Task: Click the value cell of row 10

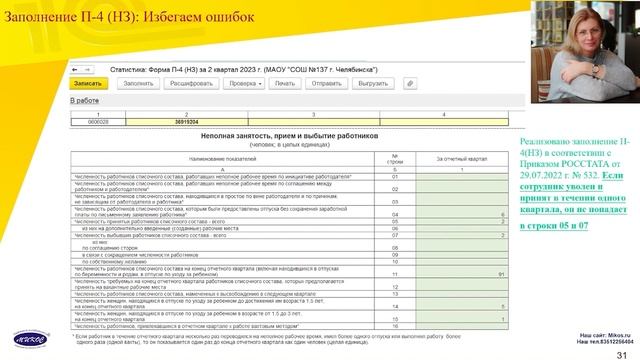Action: coord(462,262)
